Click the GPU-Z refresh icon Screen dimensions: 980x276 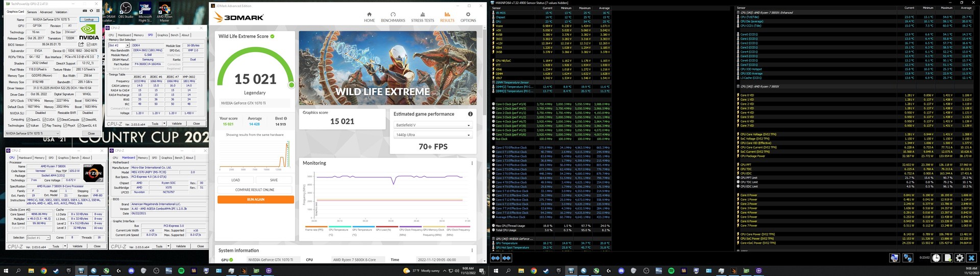pyautogui.click(x=91, y=11)
